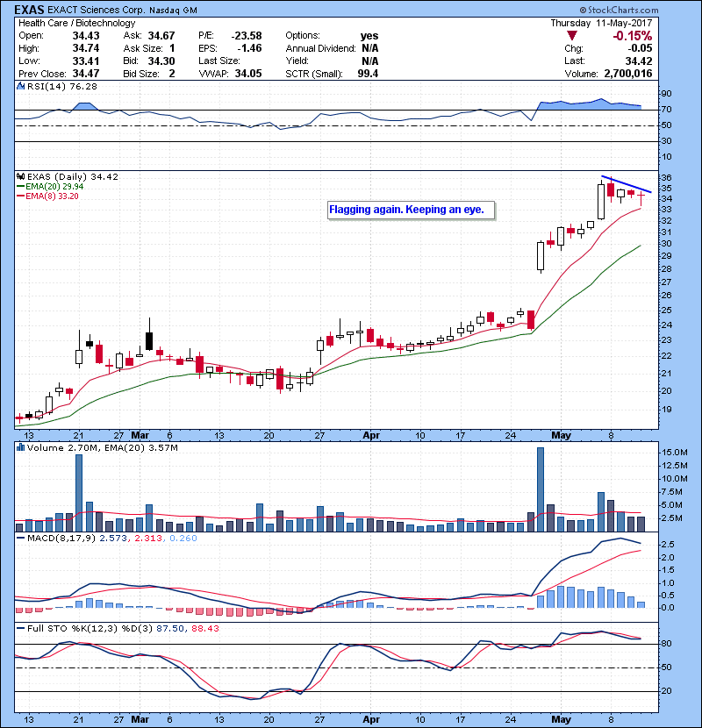Click the Ask value 34.67
Viewport: 702px width, 728px height.
[161, 36]
